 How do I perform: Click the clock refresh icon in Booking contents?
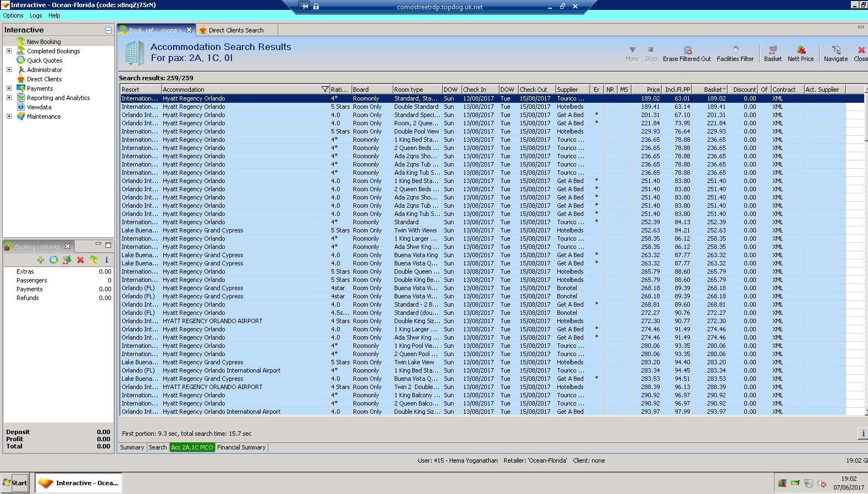tap(53, 260)
